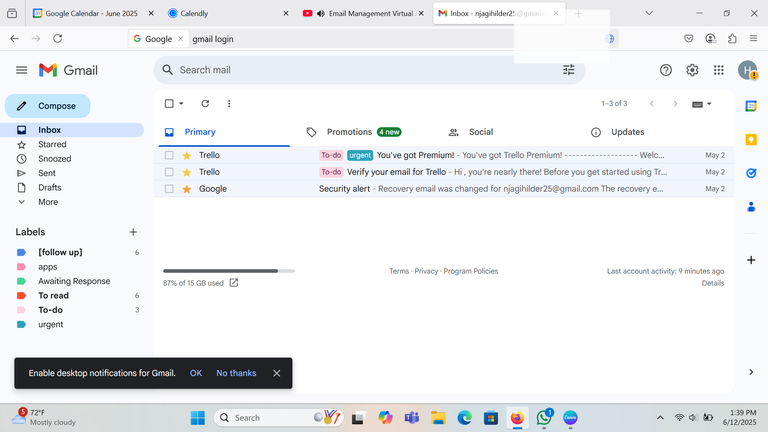Open search filter options icon
This screenshot has width=768, height=432.
(x=569, y=70)
